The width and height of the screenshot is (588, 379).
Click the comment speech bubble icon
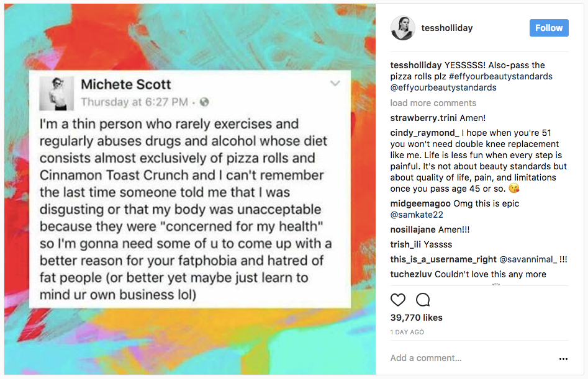point(423,300)
